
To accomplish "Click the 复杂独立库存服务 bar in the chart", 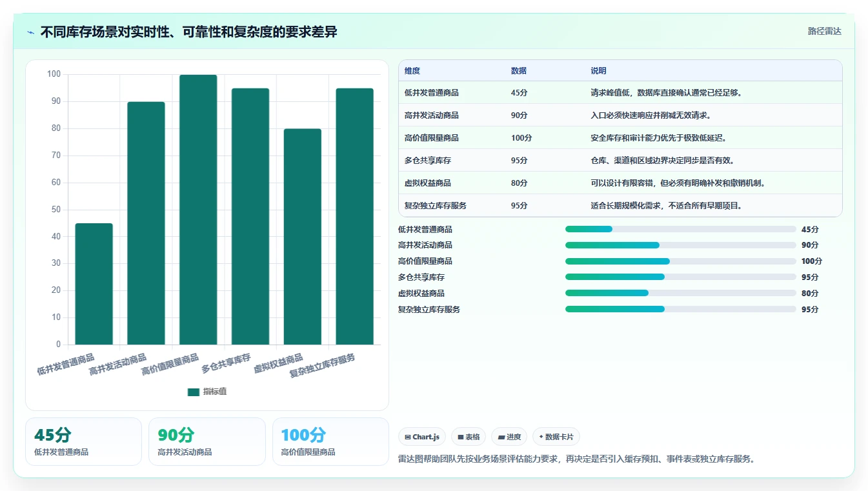I will tap(355, 216).
